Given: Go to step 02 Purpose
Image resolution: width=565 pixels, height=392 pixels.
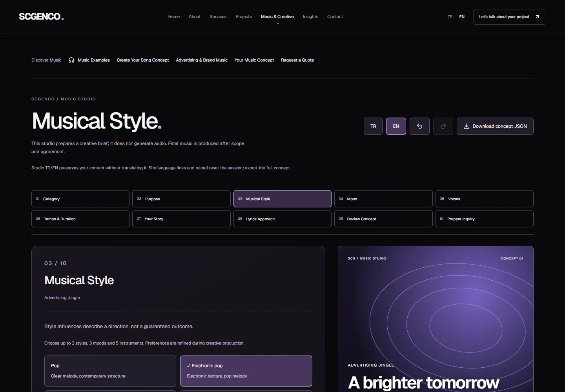Looking at the screenshot, I should [181, 199].
